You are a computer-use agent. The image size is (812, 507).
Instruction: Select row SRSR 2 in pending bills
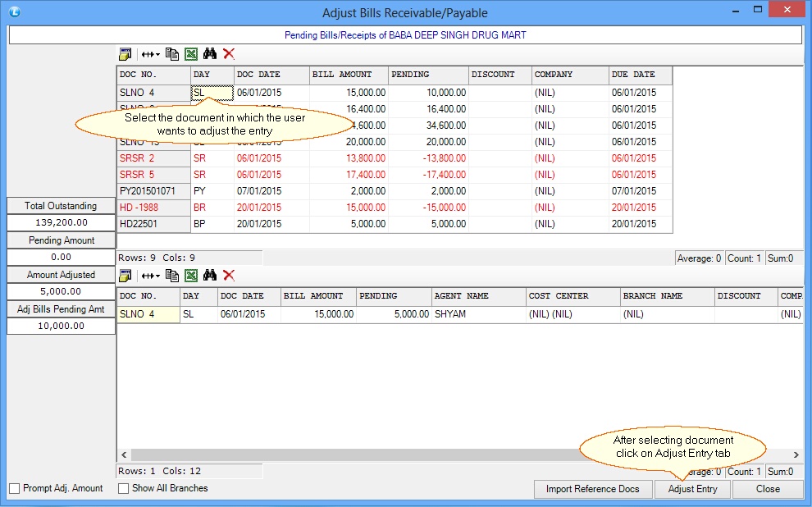395,158
